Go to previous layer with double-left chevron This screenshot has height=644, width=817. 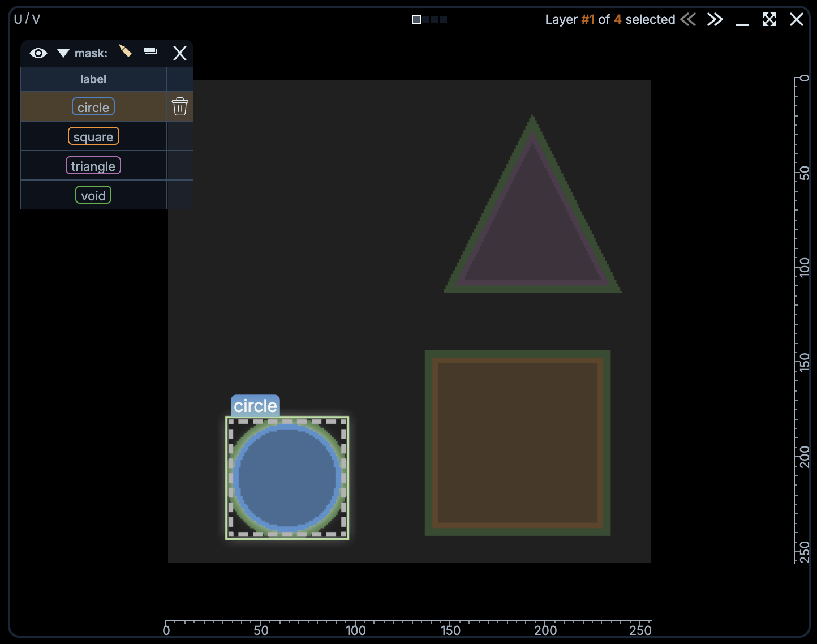point(688,19)
